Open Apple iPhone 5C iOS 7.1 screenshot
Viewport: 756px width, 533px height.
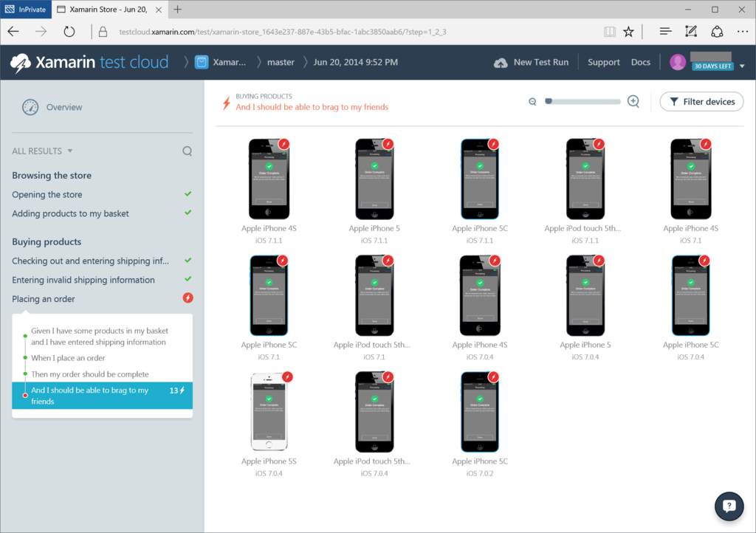tap(269, 295)
